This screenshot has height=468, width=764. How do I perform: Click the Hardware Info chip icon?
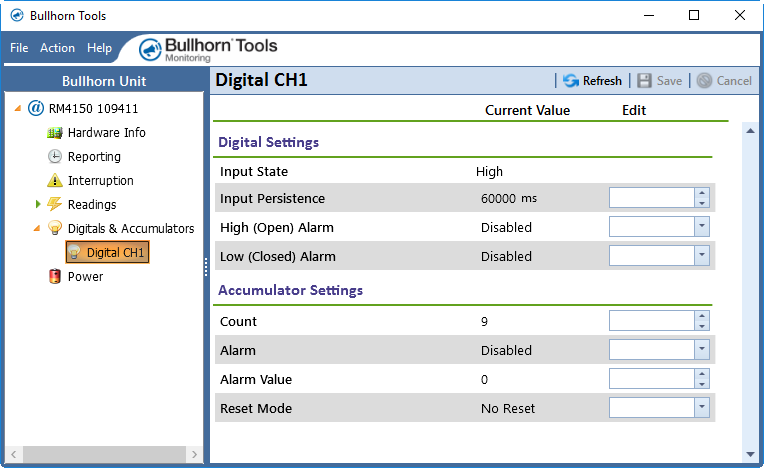[55, 132]
